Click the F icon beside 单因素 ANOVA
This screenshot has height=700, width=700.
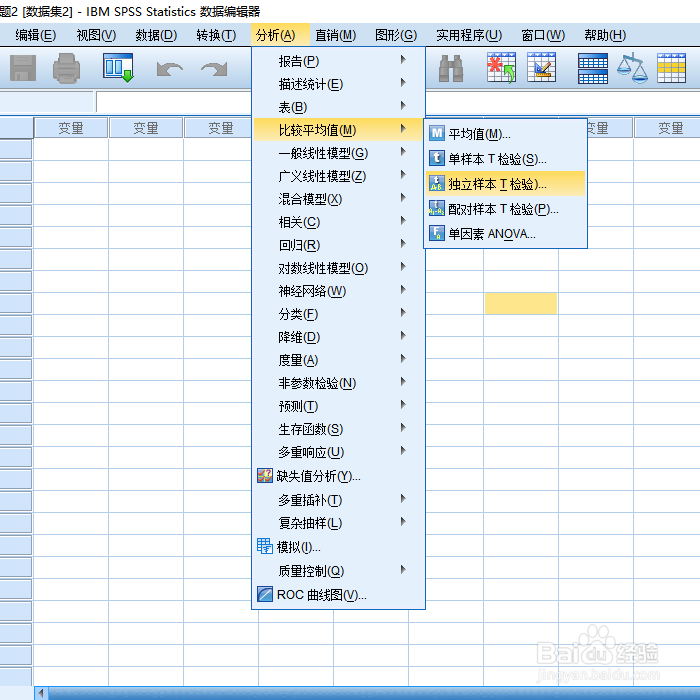coord(437,233)
